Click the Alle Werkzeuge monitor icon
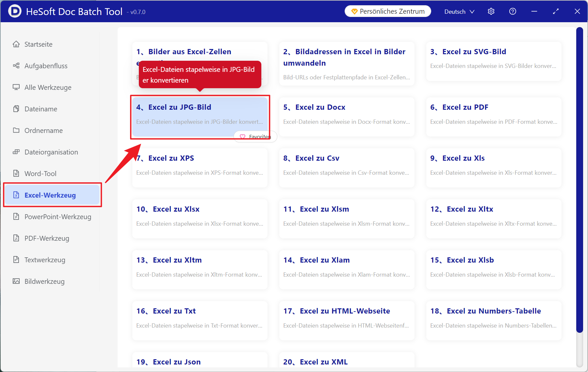588x372 pixels. click(x=16, y=87)
